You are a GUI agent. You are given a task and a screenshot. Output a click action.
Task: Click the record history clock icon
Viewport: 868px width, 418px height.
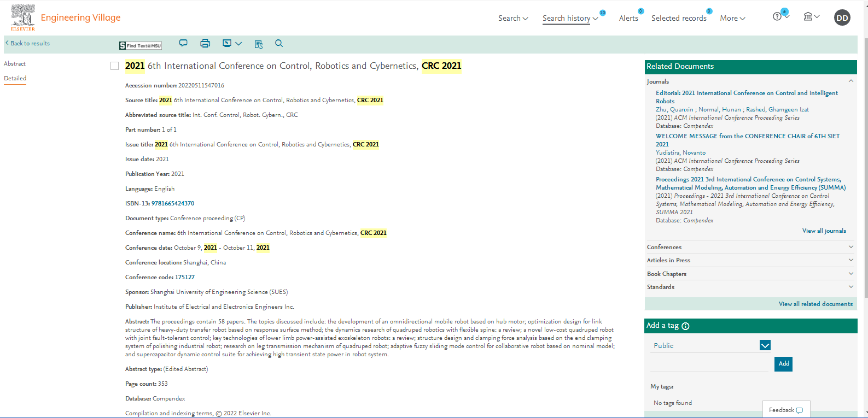[259, 44]
